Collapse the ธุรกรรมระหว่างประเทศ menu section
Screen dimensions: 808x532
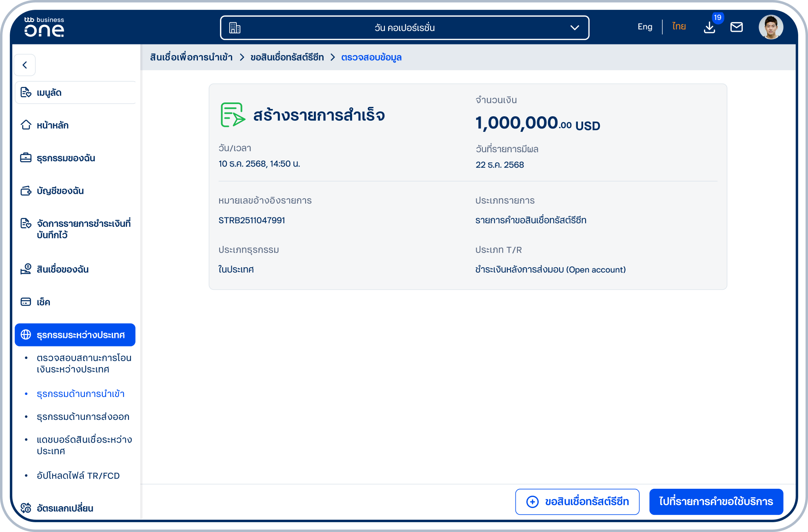point(75,335)
